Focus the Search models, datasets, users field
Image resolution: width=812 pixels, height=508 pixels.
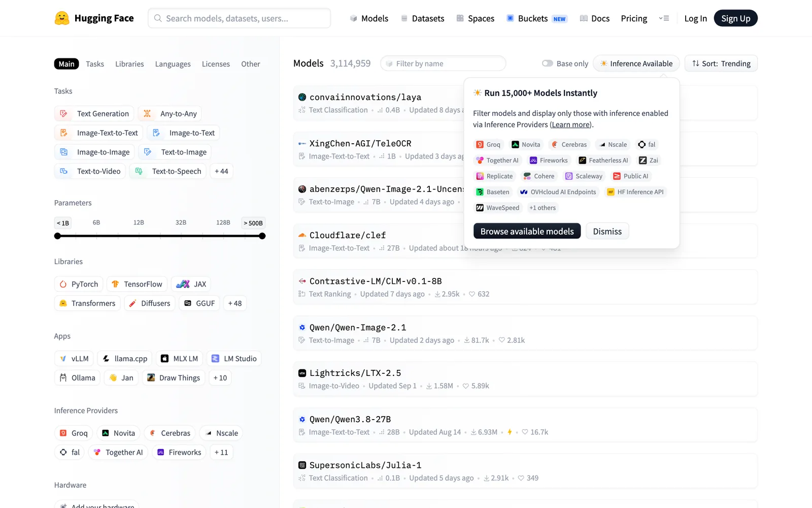240,18
